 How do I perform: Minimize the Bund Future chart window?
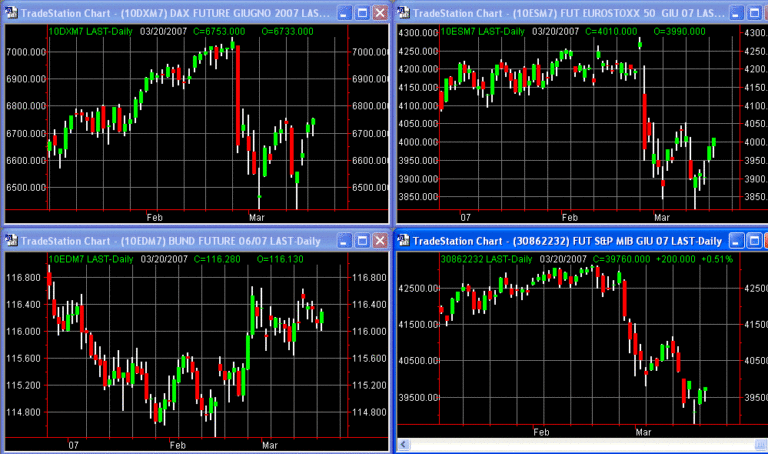pyautogui.click(x=343, y=240)
